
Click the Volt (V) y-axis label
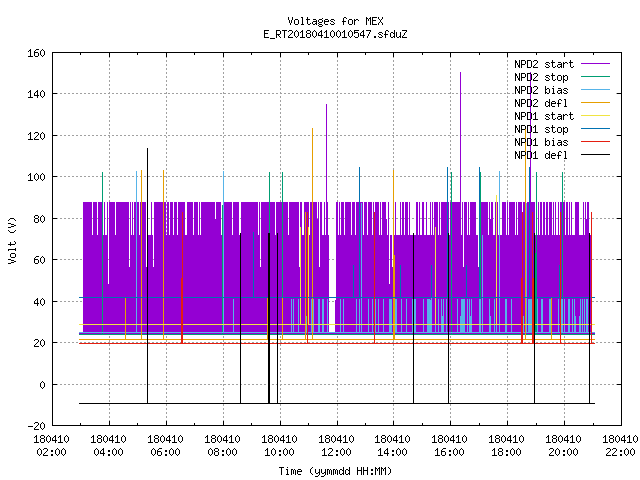point(13,240)
